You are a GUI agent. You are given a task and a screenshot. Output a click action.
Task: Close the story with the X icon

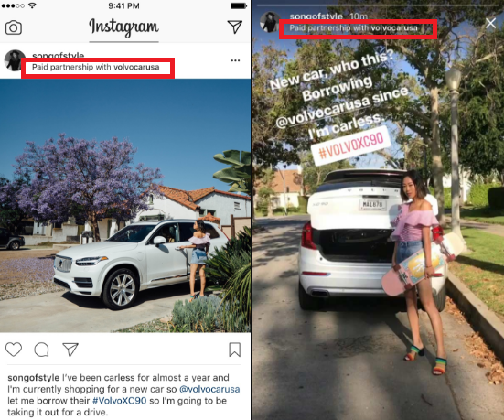491,23
